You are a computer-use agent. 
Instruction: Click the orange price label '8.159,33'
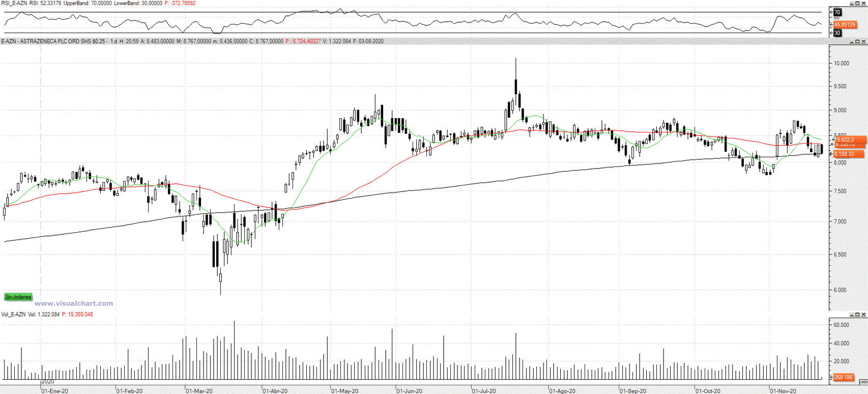tap(848, 154)
